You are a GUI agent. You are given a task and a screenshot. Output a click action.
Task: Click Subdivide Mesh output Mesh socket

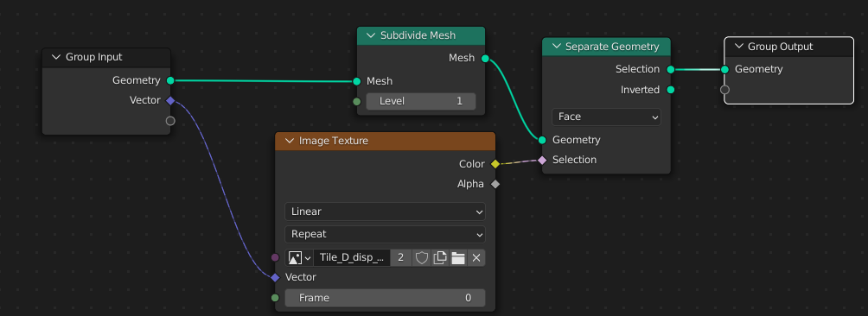tap(485, 58)
